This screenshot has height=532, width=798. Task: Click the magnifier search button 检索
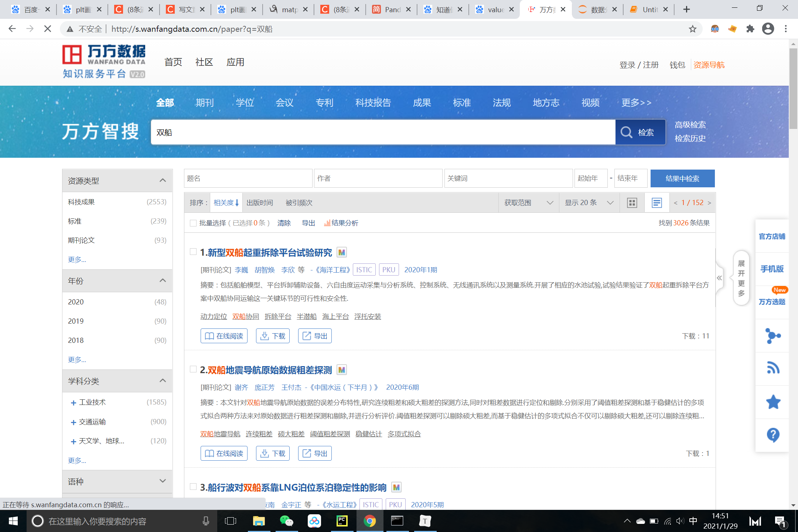tap(640, 132)
